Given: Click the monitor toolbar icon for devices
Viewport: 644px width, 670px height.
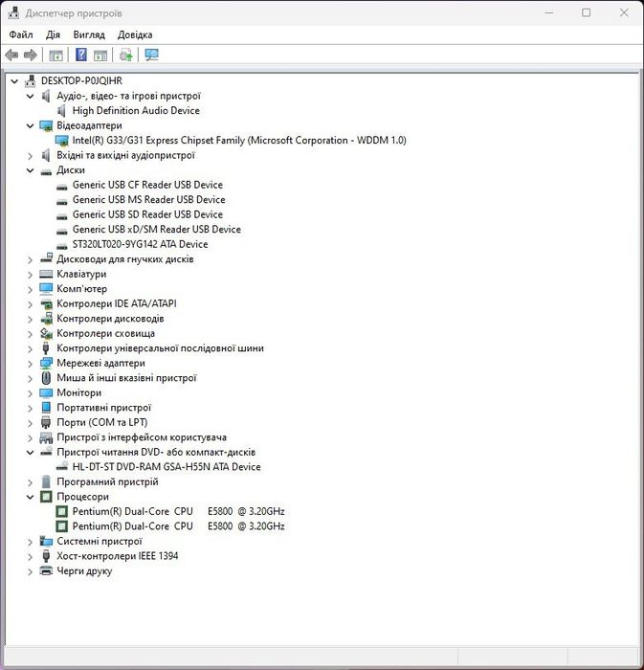Looking at the screenshot, I should (151, 55).
